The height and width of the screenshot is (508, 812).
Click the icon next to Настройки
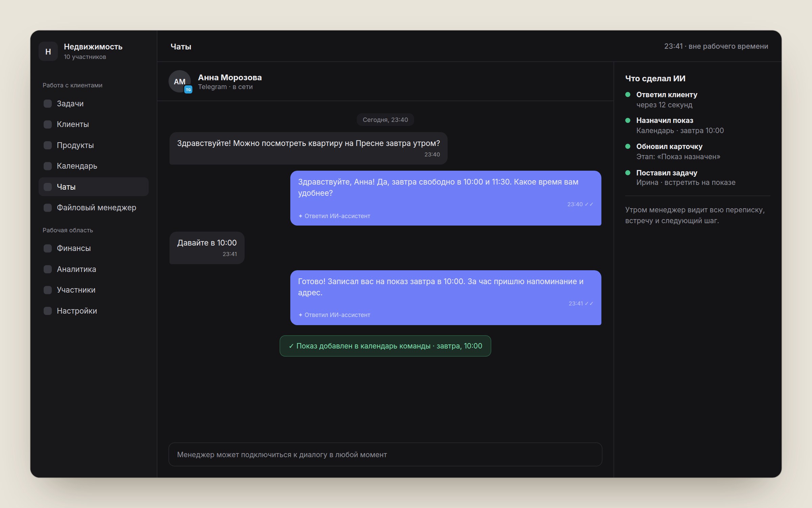pos(48,311)
